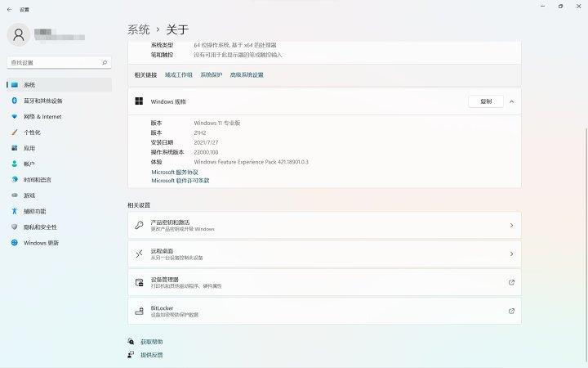Click the BitLocker drive lock icon
588x368 pixels.
click(x=139, y=311)
